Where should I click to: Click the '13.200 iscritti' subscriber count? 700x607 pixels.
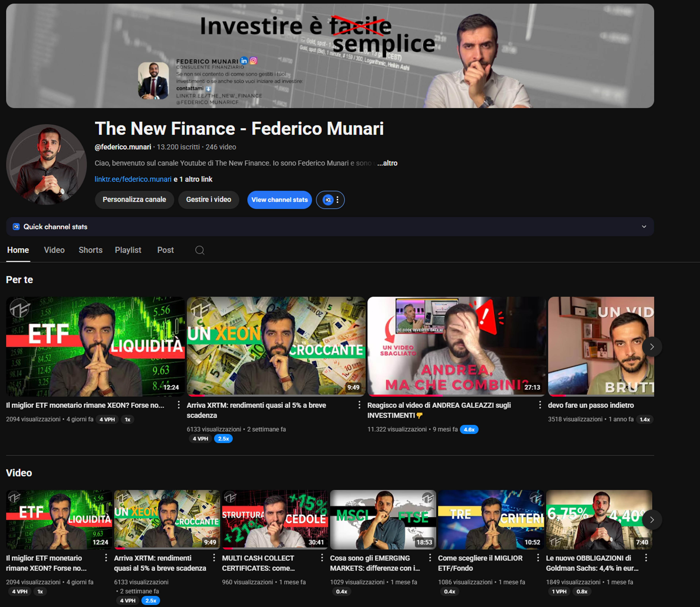point(178,147)
